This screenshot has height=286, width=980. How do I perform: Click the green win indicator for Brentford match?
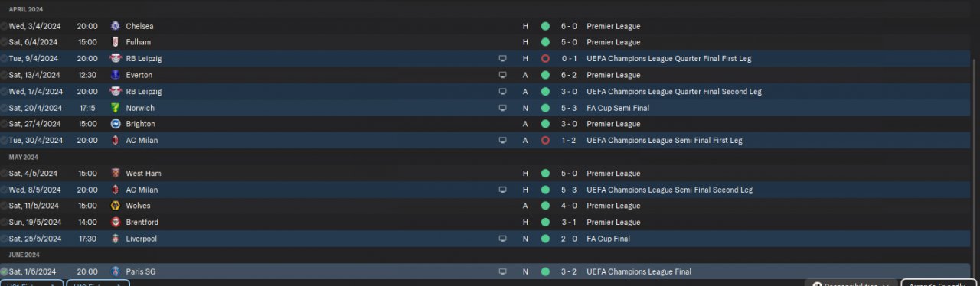click(545, 223)
